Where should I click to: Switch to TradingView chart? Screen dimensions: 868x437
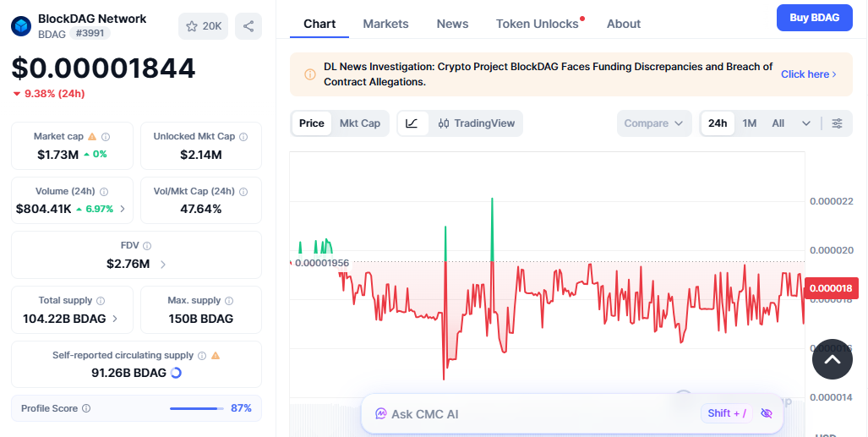click(477, 123)
